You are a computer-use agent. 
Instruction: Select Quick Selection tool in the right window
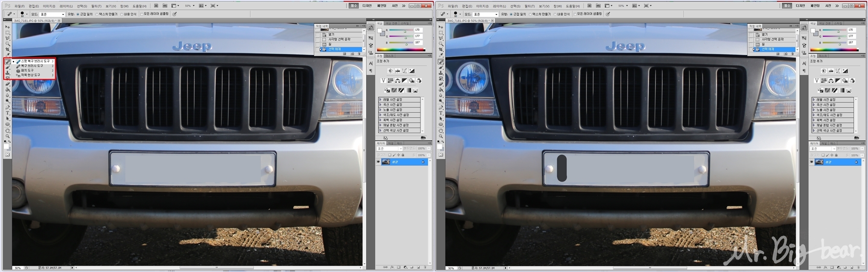[x=441, y=44]
